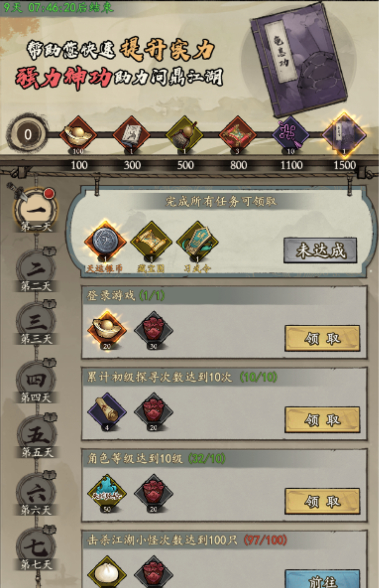Image resolution: width=379 pixels, height=588 pixels.
Task: View the teal token completion reward
Action: click(x=197, y=243)
